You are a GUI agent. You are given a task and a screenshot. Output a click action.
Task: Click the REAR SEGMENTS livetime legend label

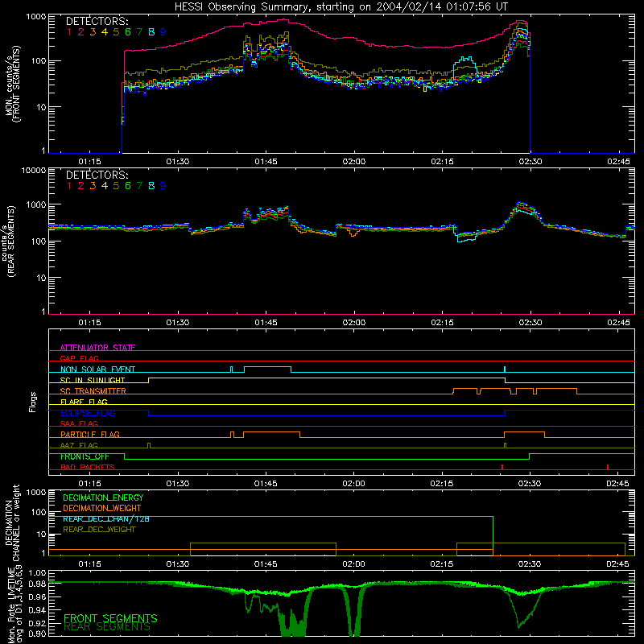click(107, 627)
